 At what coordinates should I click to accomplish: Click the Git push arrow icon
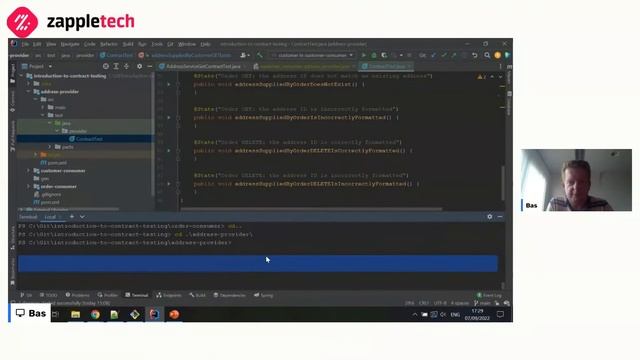(x=453, y=55)
